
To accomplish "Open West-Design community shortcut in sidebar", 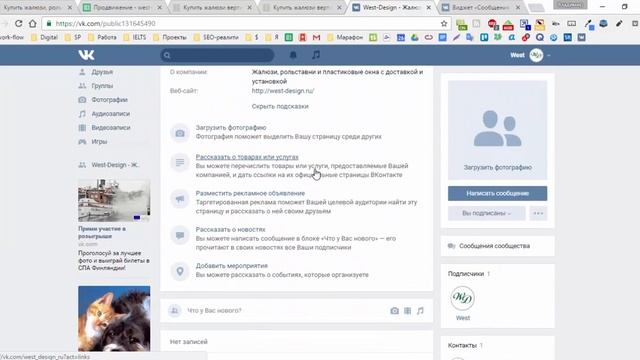I will (x=115, y=165).
